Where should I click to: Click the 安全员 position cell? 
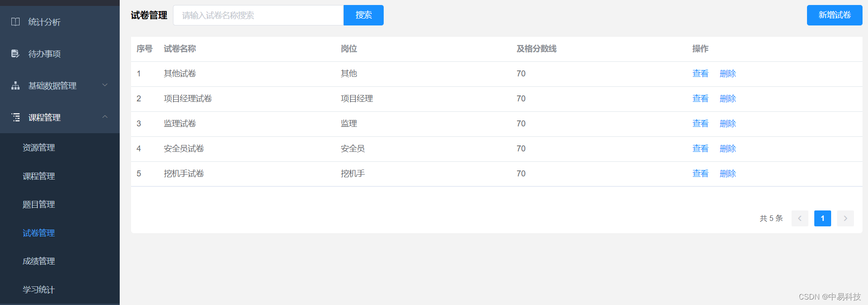coord(353,149)
